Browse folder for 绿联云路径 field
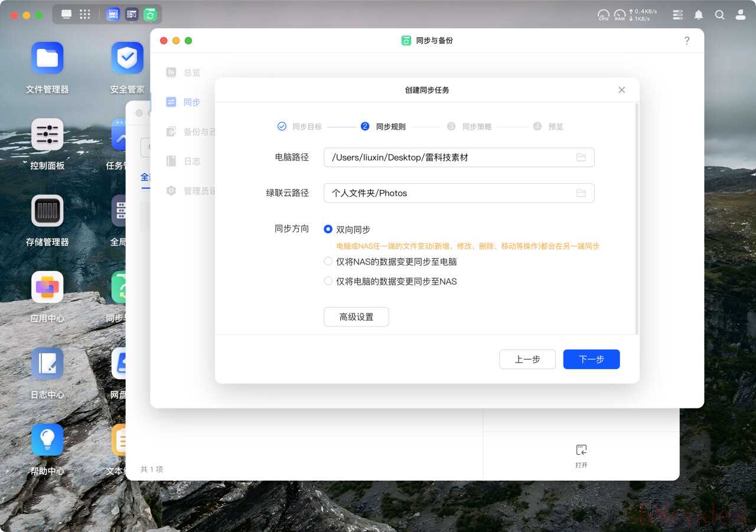756x532 pixels. [x=581, y=193]
